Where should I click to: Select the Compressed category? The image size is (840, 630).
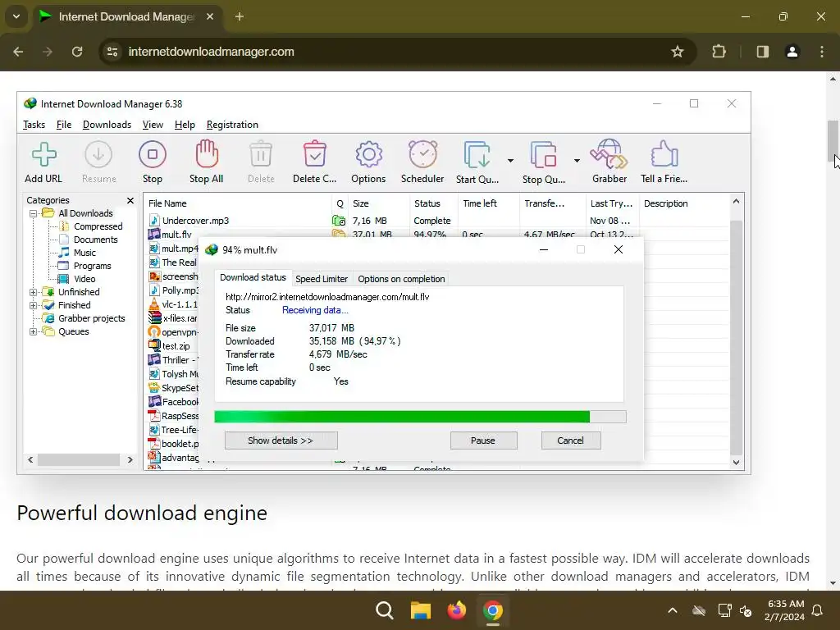[98, 226]
